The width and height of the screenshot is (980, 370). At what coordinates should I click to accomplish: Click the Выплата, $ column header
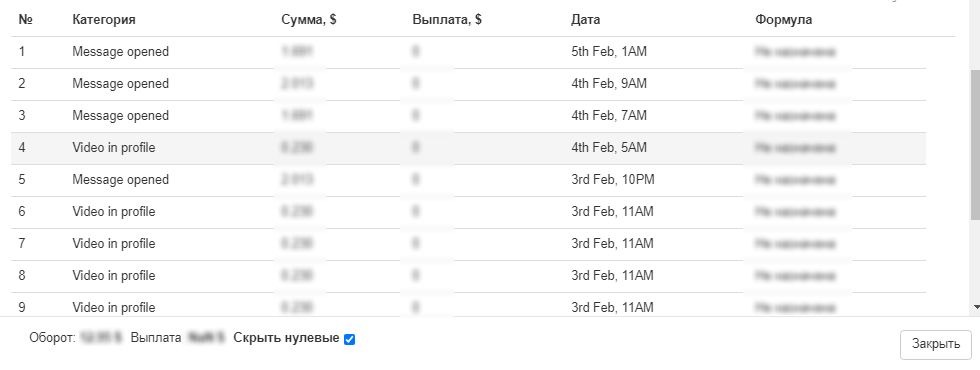tap(447, 19)
